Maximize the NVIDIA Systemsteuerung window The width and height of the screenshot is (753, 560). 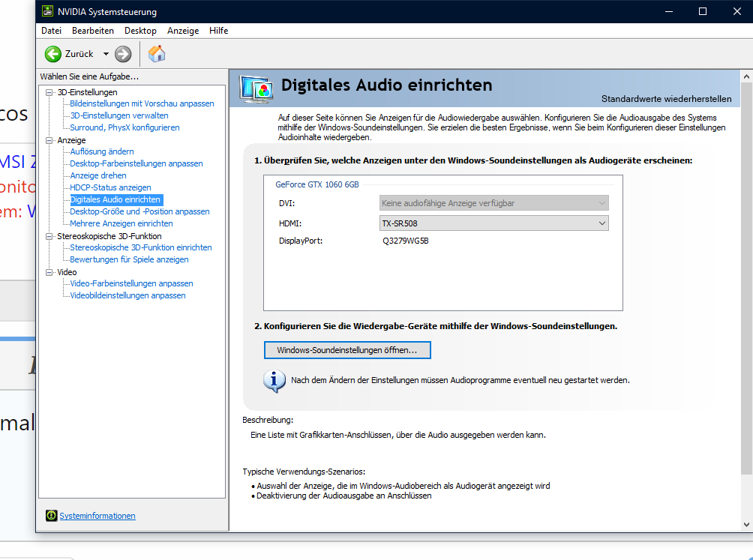(x=703, y=11)
